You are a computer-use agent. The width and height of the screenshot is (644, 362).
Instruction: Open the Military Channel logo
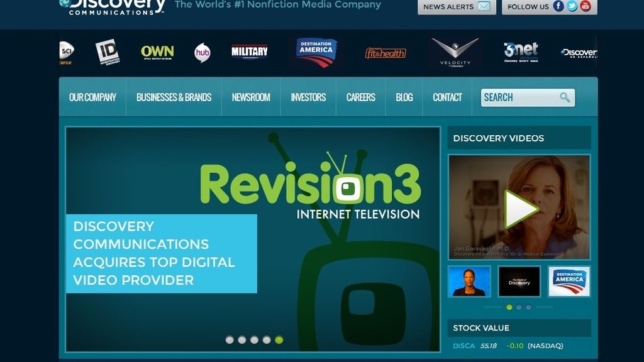tap(249, 52)
